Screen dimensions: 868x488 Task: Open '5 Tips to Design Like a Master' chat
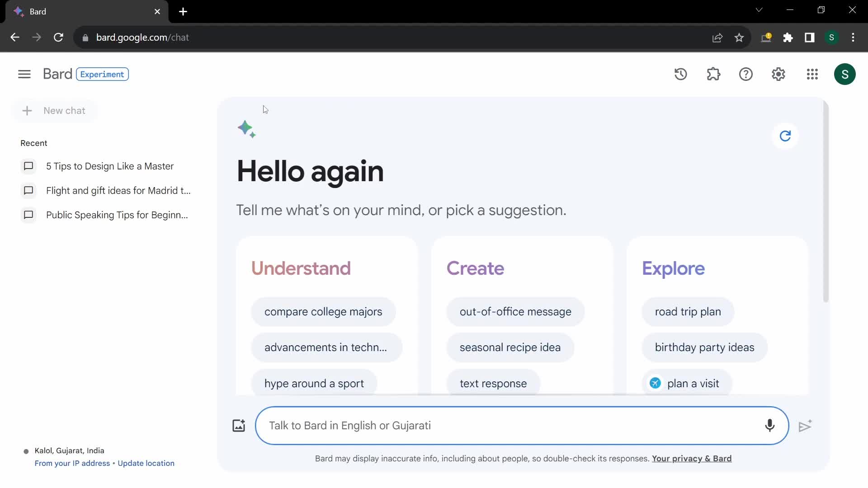[x=110, y=166]
